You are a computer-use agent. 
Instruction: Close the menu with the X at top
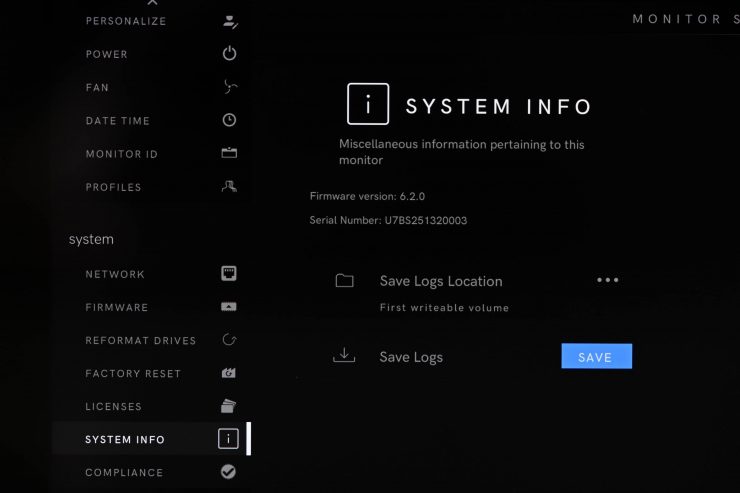[152, 4]
